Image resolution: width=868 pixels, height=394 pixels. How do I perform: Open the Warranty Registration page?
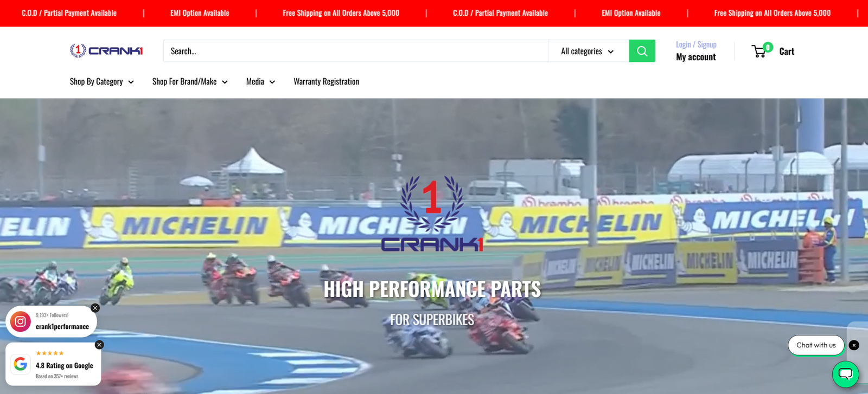(x=326, y=81)
